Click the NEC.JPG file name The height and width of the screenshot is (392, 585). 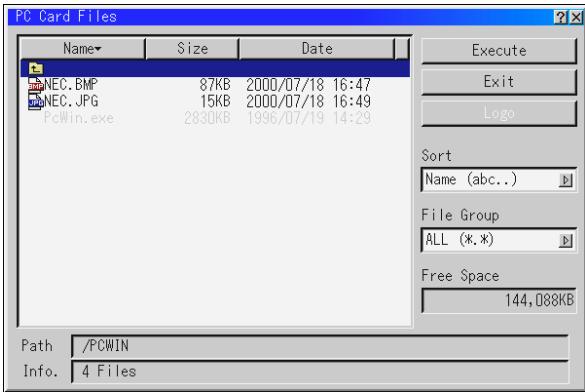pyautogui.click(x=71, y=101)
